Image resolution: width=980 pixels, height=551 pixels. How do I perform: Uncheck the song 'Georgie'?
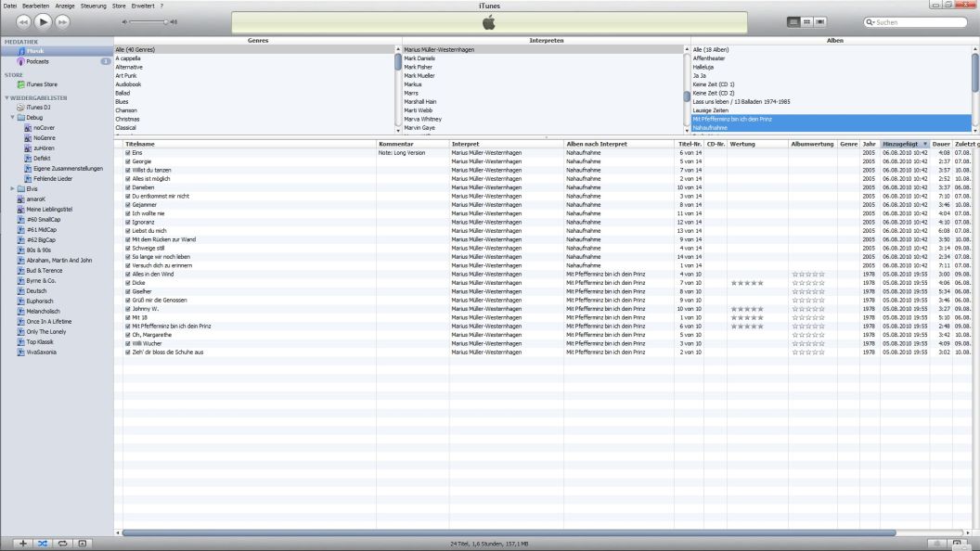click(x=128, y=161)
